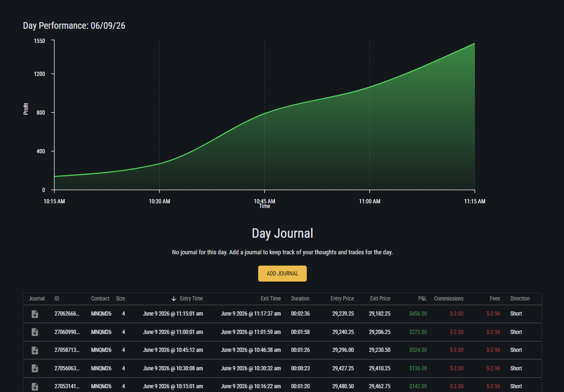Click the $524.00 P&L value
The height and width of the screenshot is (392, 564).
pyautogui.click(x=418, y=350)
